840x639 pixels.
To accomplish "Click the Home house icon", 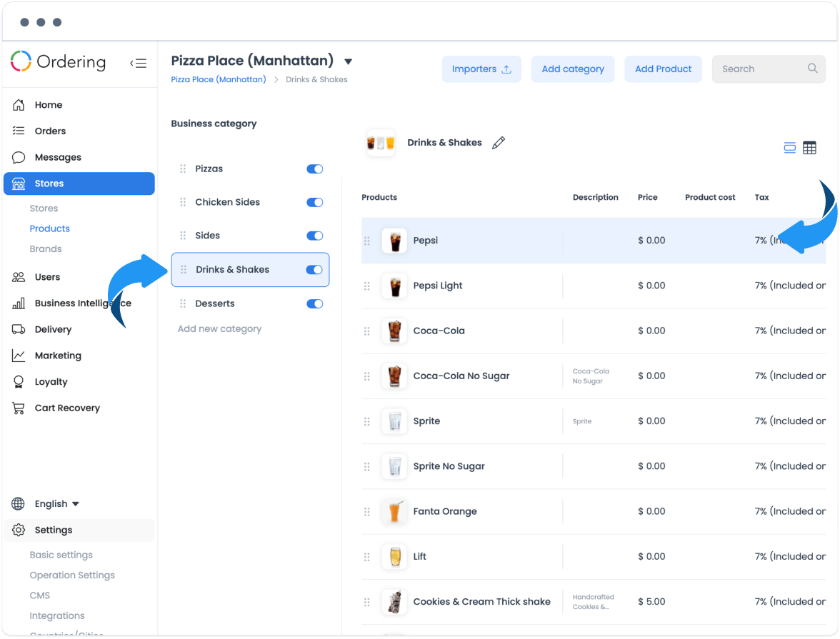I will point(19,105).
